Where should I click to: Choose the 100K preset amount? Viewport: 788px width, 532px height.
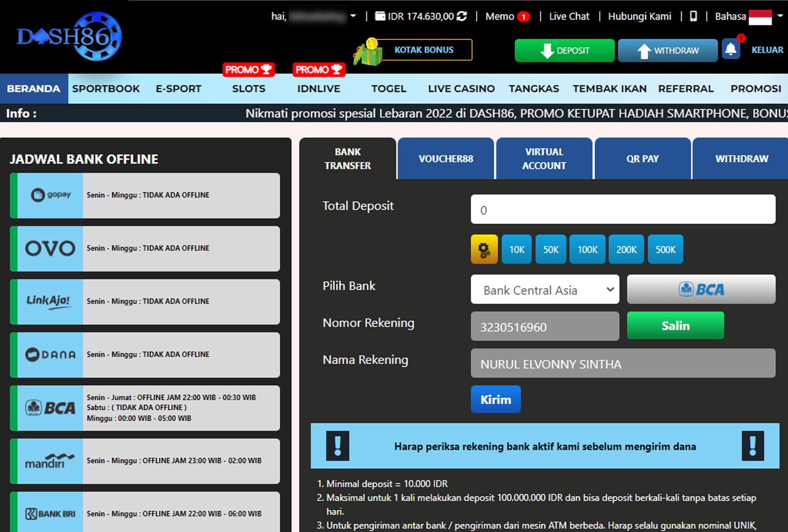click(588, 249)
